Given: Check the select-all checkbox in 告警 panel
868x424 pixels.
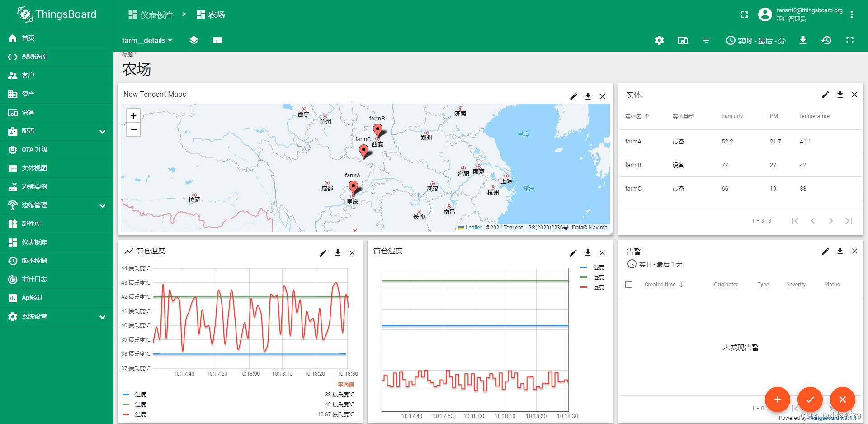Looking at the screenshot, I should [629, 284].
